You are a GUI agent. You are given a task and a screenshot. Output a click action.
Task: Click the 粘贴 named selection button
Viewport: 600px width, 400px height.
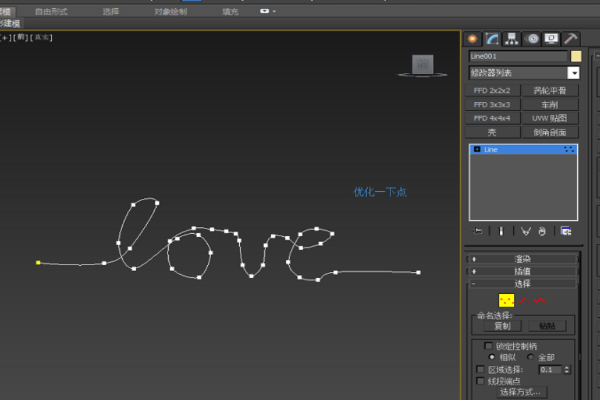[547, 326]
